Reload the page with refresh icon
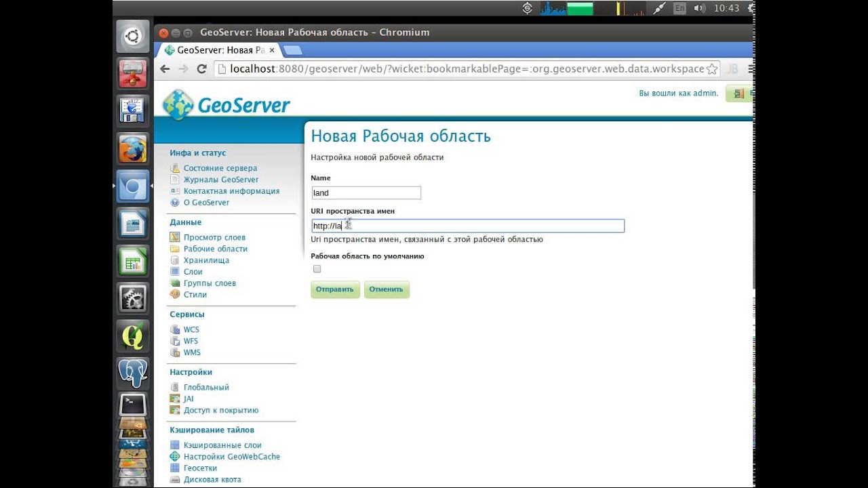Screen dimensions: 868x488 pos(201,68)
